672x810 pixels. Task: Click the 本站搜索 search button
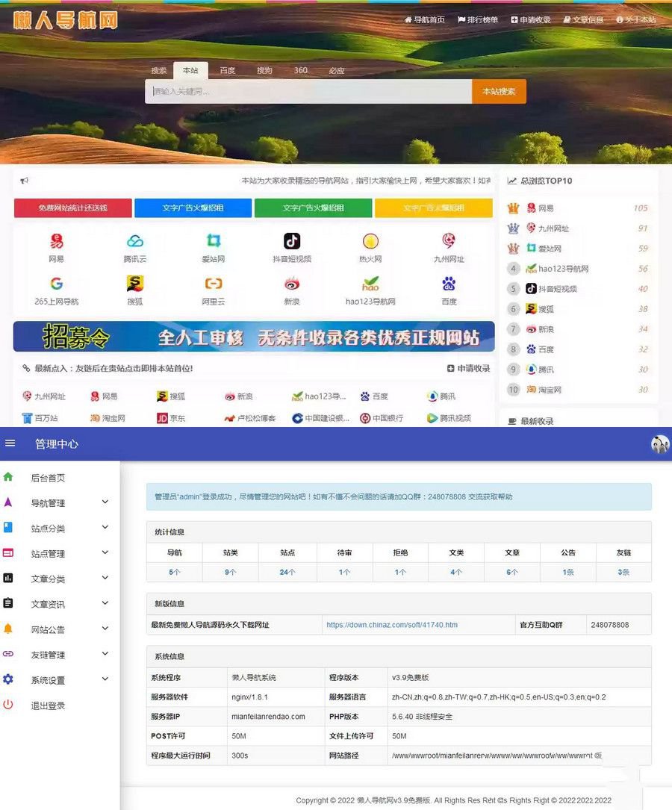pos(498,90)
